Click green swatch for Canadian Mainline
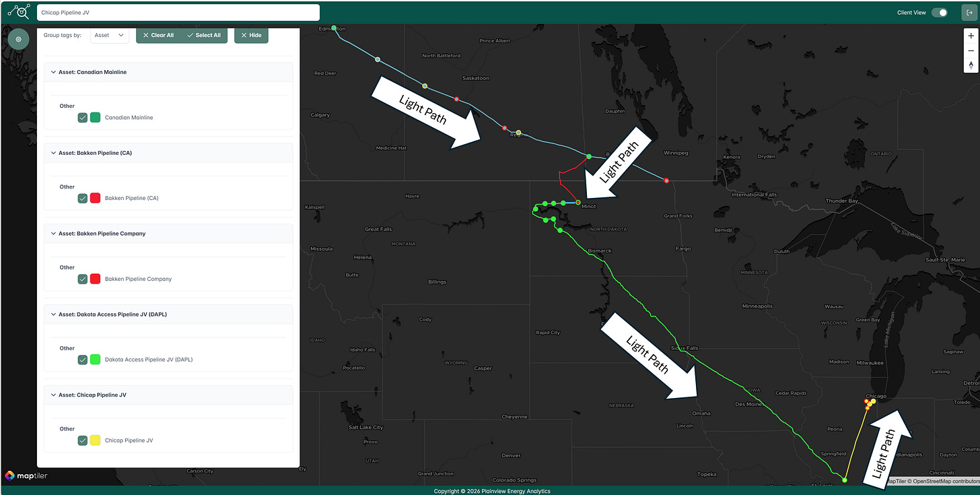Screen dimensions: 980x495 pos(96,117)
